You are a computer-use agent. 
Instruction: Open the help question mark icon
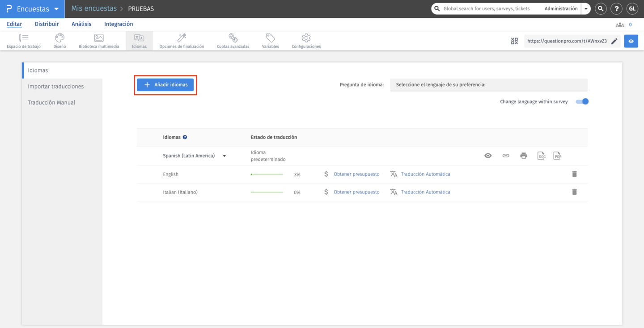click(x=616, y=8)
